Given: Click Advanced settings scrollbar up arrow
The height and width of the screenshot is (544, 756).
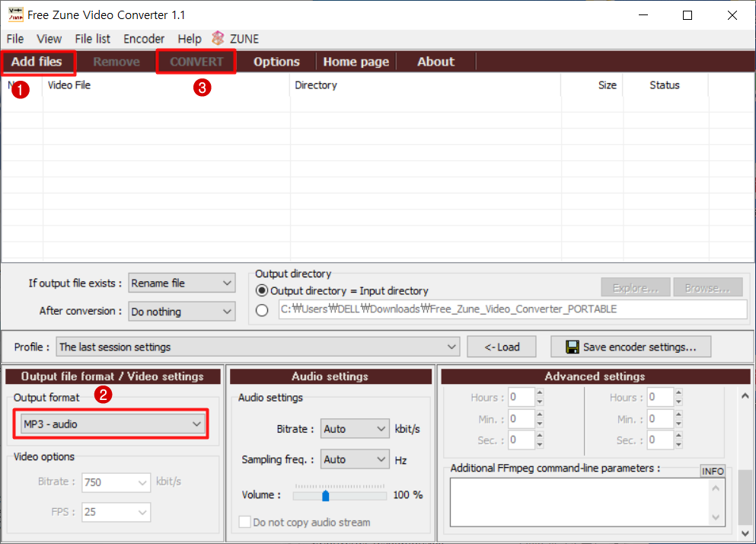Looking at the screenshot, I should click(x=745, y=396).
